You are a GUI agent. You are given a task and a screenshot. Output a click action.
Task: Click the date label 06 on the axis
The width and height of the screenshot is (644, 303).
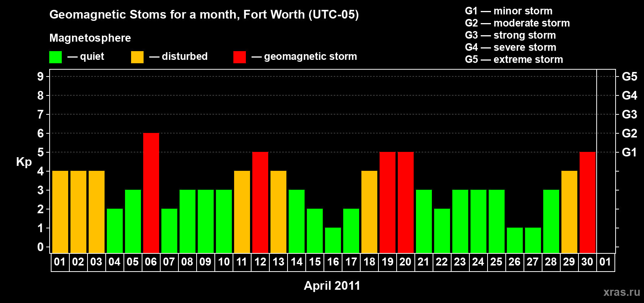[151, 262]
